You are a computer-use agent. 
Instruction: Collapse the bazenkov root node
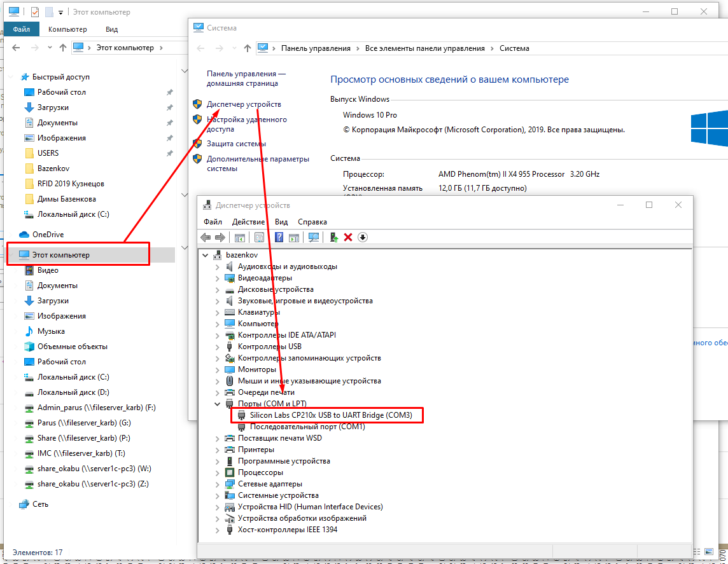tap(206, 255)
